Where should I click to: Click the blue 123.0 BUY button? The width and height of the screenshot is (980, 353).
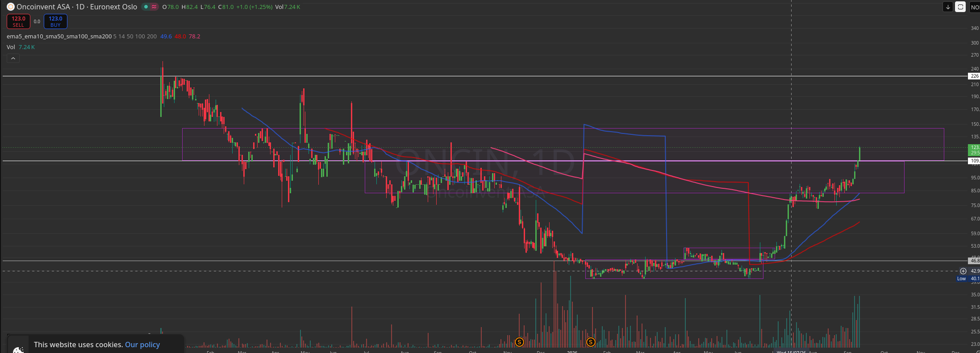click(55, 21)
